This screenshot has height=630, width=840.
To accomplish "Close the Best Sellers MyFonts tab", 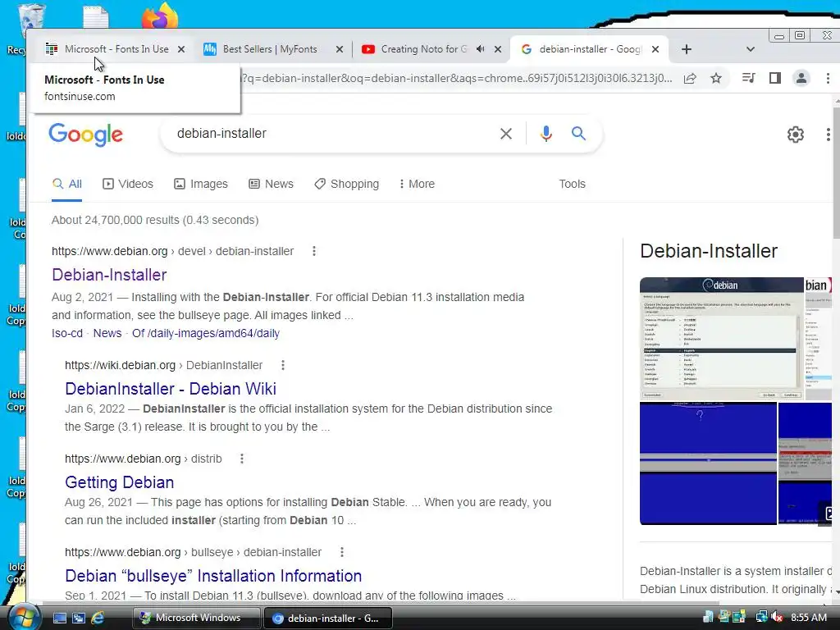I will pos(339,49).
